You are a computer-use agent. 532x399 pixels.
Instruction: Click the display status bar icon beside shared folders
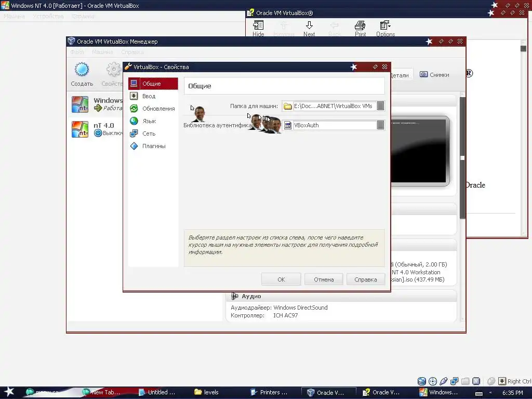pos(476,381)
